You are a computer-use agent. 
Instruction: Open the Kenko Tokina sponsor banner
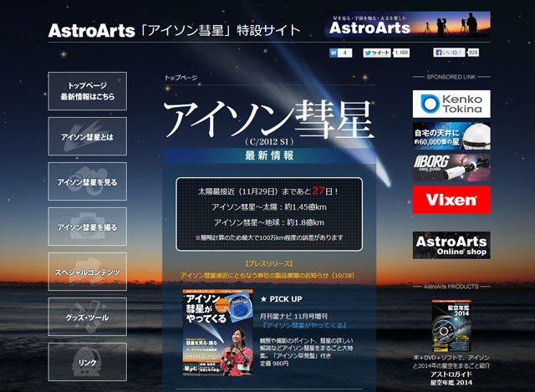click(x=451, y=104)
